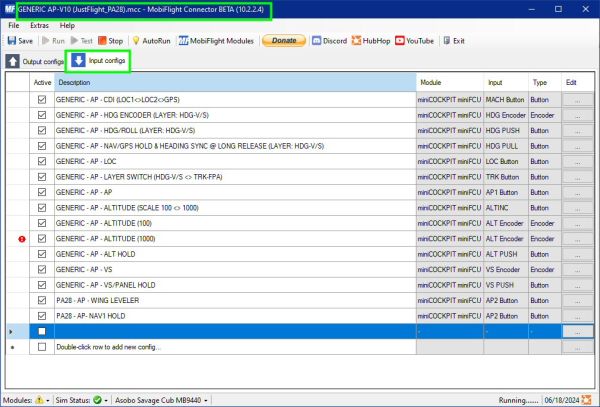Click 'ALTINC' input cell
This screenshot has height=407, width=600.
coord(506,208)
